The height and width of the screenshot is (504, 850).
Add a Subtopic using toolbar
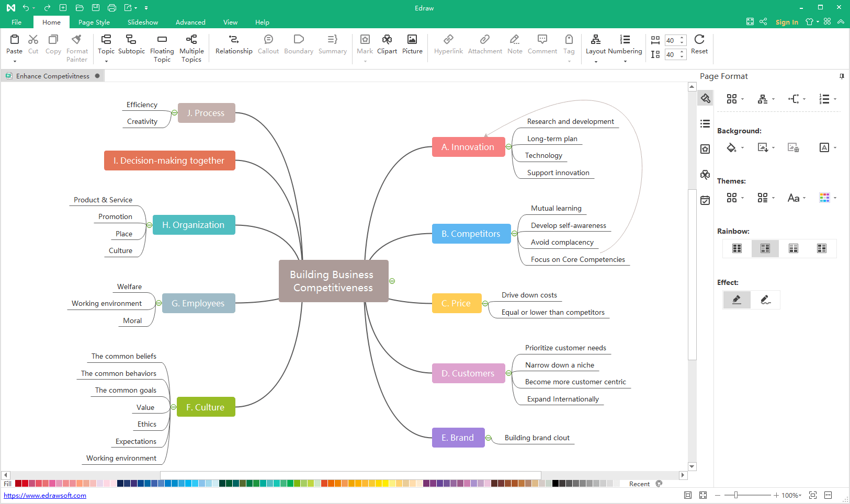click(131, 40)
